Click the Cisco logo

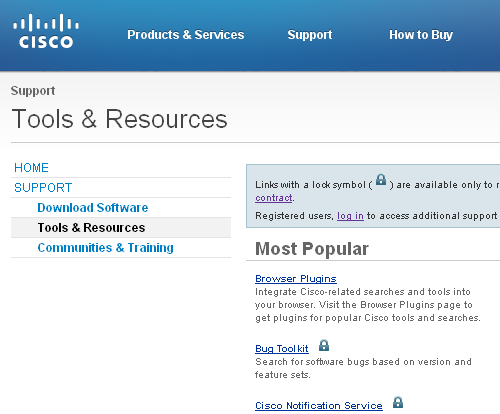[46, 31]
